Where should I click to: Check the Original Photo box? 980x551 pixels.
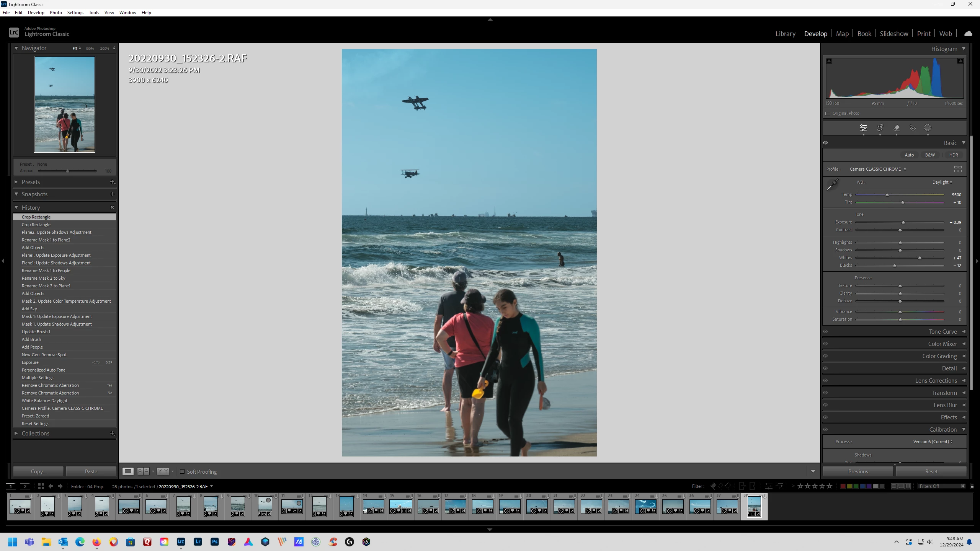point(828,113)
